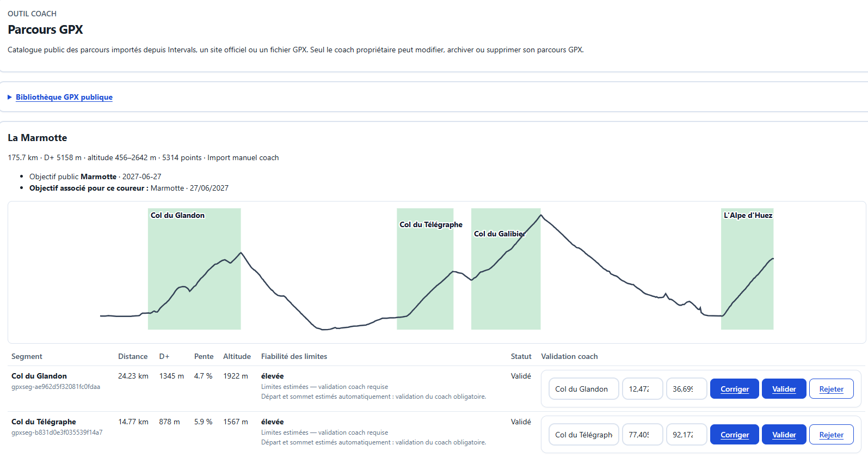Select the Col du Glandon zone on the profile chart

(x=194, y=269)
